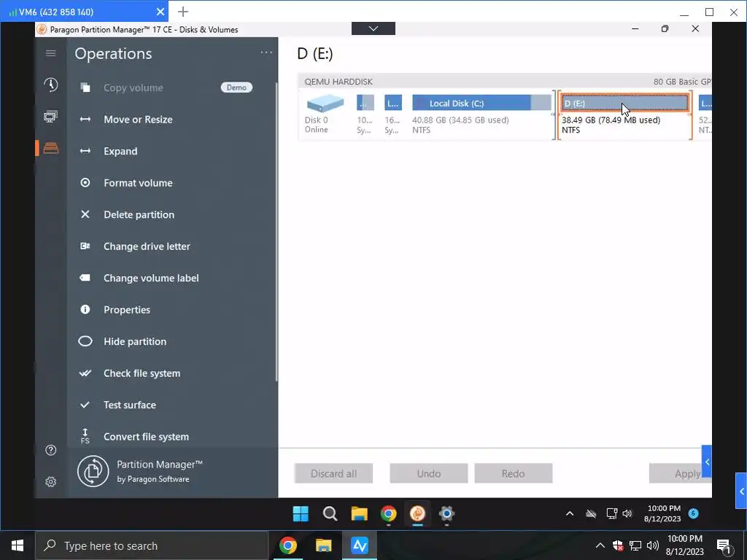Click the host Windows Start button
The width and height of the screenshot is (747, 560).
click(18, 545)
